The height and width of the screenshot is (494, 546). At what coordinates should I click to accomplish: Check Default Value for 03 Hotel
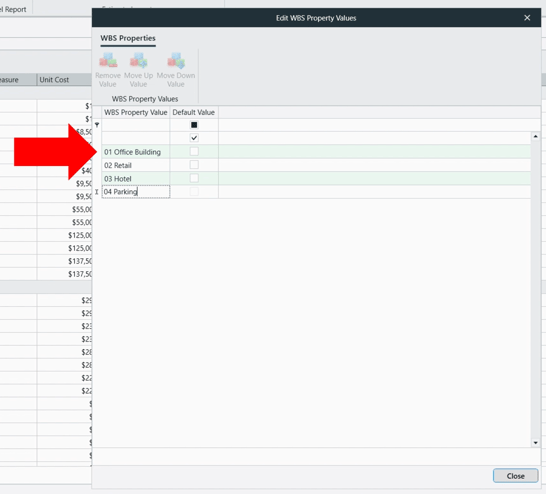click(194, 178)
